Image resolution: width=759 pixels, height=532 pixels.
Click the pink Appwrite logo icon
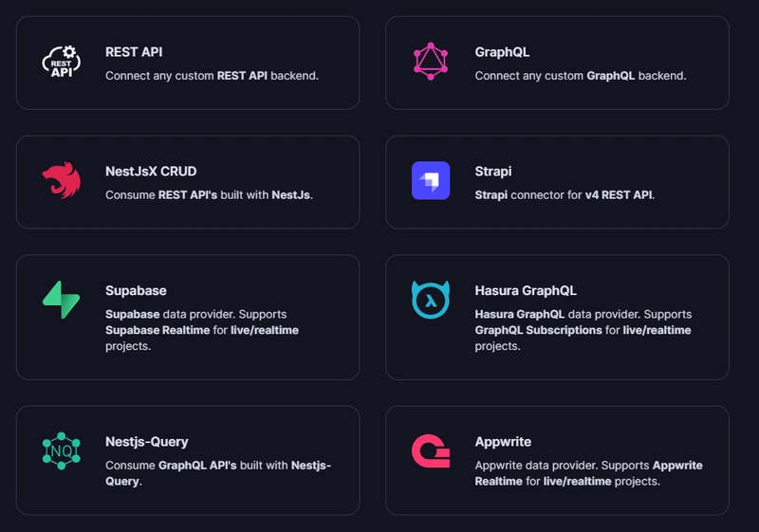coord(431,450)
